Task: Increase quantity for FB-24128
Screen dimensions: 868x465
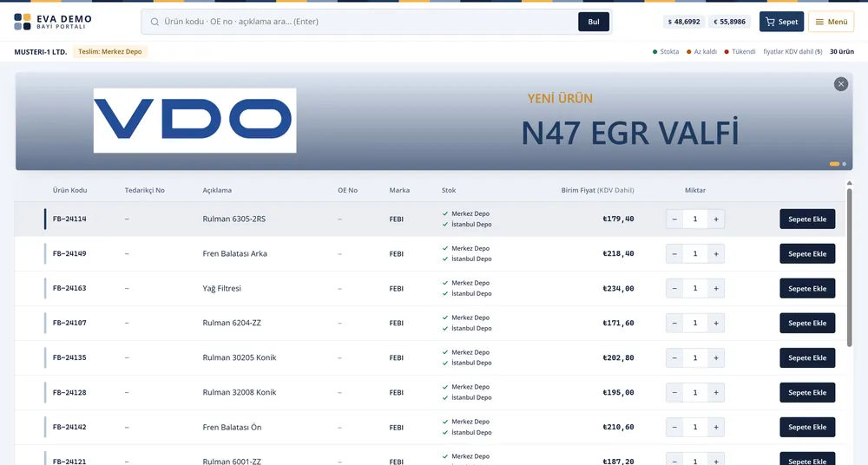Action: [x=716, y=392]
